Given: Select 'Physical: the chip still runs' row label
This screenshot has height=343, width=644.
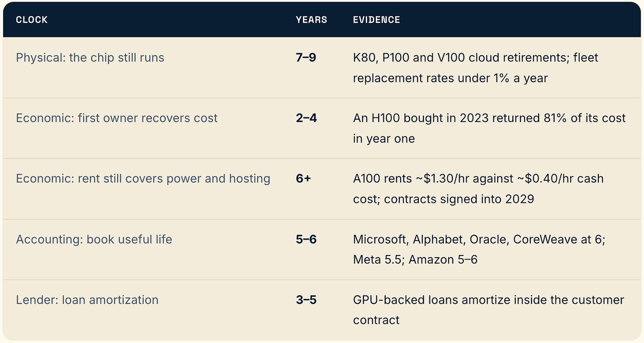Looking at the screenshot, I should tap(90, 58).
